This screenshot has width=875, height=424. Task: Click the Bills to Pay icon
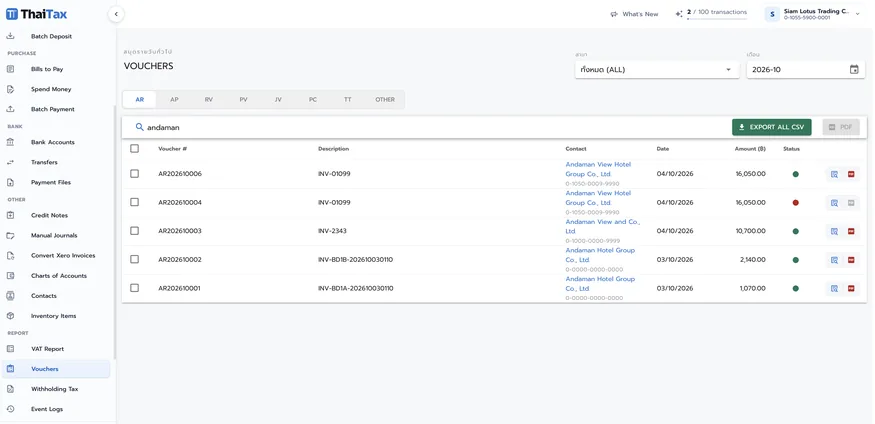[x=10, y=69]
